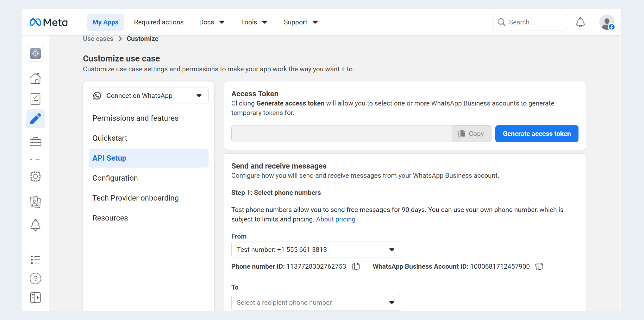Focus the Search field

pyautogui.click(x=530, y=22)
